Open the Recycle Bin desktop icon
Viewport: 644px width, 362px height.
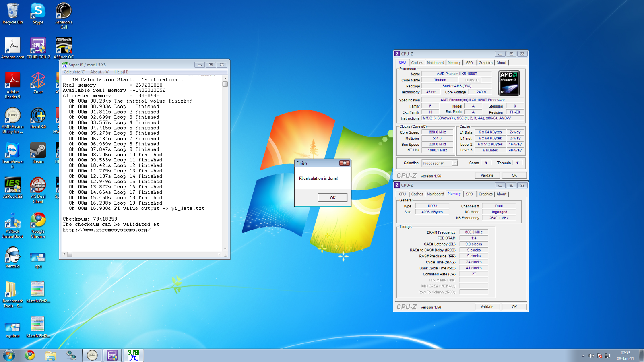(12, 14)
